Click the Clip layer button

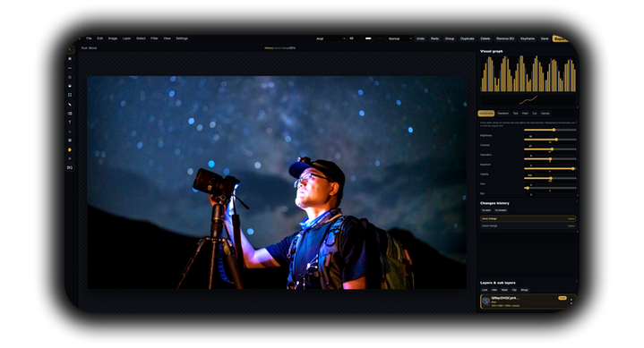coord(514,290)
